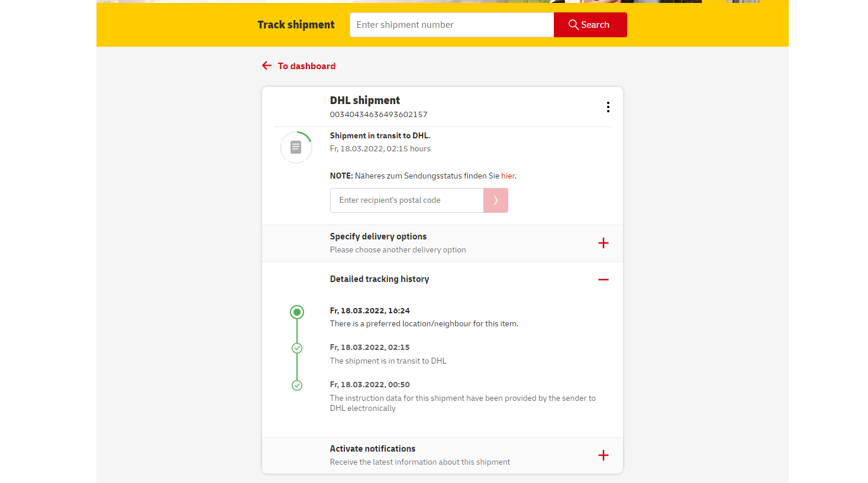The height and width of the screenshot is (483, 868).
Task: Click the Specify delivery options heading
Action: click(378, 236)
